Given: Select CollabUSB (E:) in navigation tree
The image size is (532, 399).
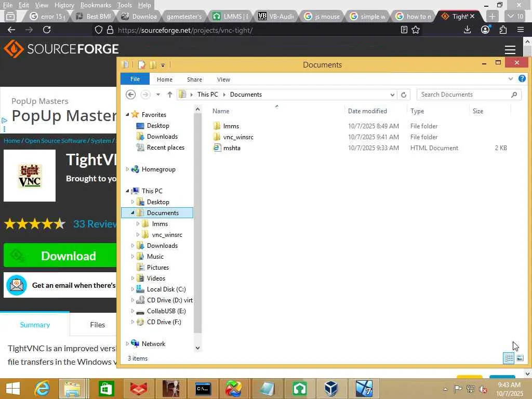Looking at the screenshot, I should click(166, 311).
